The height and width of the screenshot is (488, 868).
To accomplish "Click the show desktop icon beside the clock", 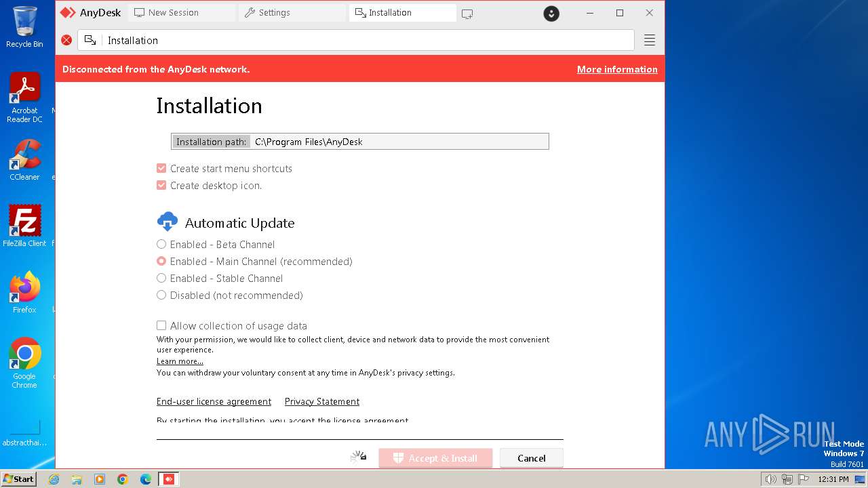I will click(x=859, y=479).
